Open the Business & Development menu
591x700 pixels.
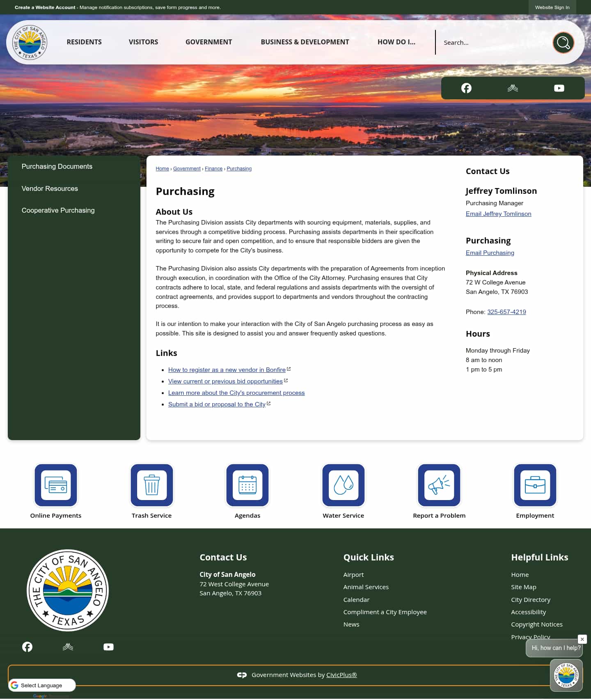(305, 42)
